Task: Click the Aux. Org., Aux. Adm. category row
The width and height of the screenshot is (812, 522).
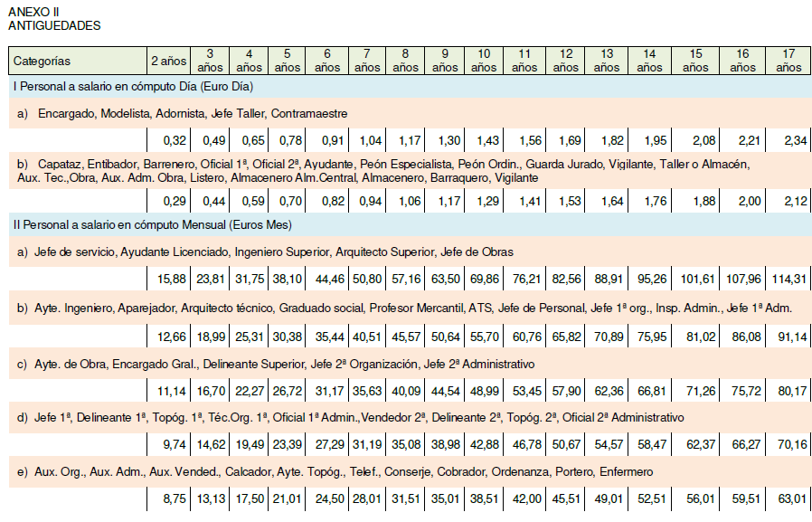Action: point(411,471)
